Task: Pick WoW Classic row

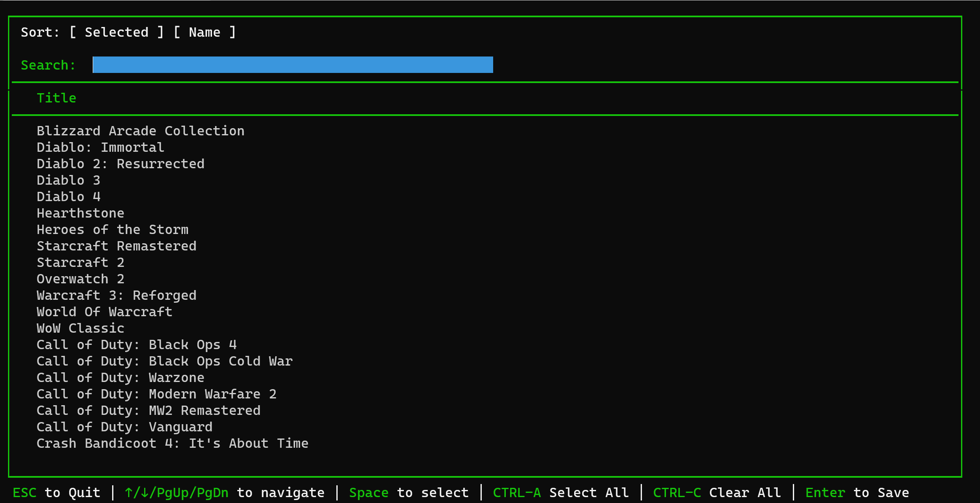Action: pos(81,328)
